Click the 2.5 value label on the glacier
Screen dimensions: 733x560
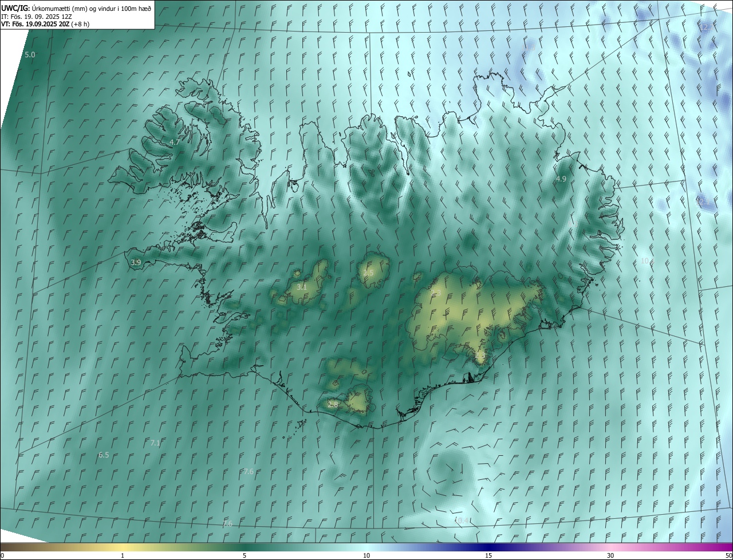(x=368, y=273)
